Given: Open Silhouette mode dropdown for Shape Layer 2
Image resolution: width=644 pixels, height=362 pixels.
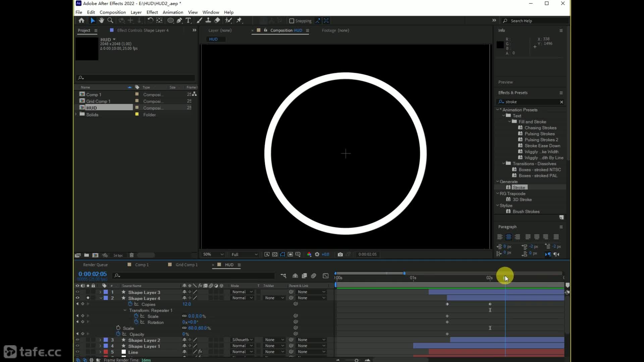Looking at the screenshot, I should pos(243,340).
